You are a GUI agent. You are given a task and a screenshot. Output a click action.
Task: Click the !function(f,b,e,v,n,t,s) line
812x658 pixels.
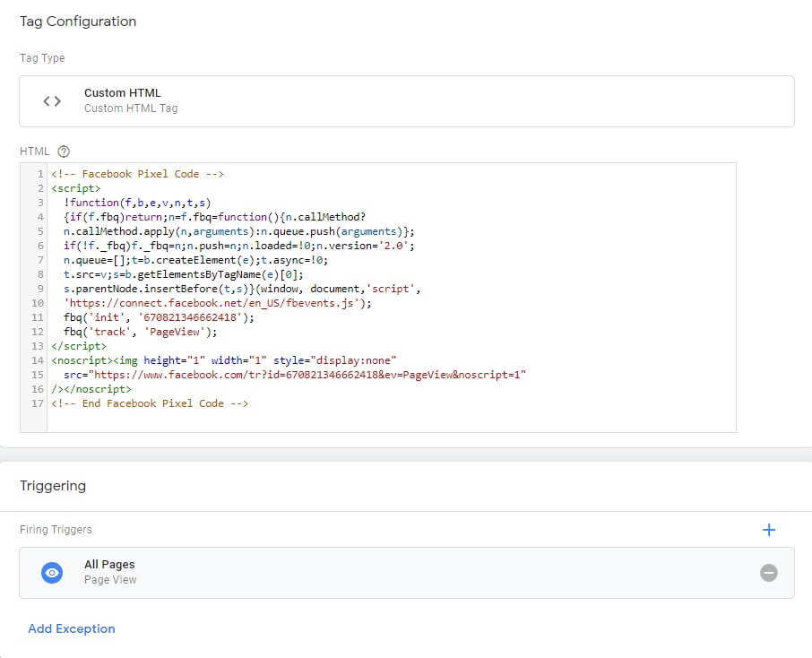tap(137, 203)
